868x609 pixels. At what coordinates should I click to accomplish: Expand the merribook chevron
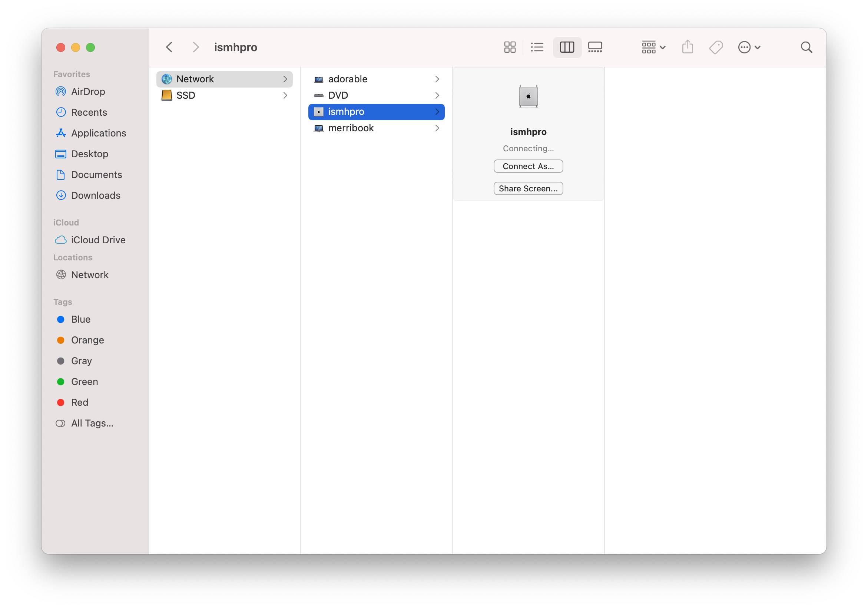point(437,128)
